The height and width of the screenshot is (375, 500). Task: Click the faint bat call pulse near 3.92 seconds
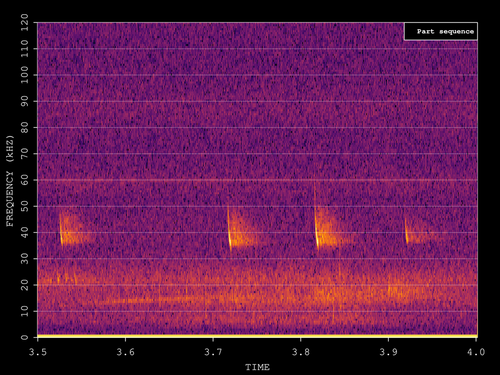(406, 232)
